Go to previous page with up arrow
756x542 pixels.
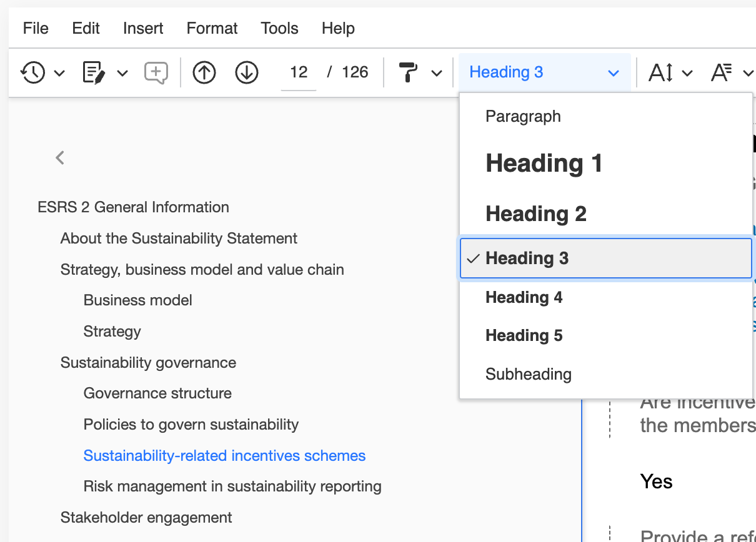pos(204,73)
